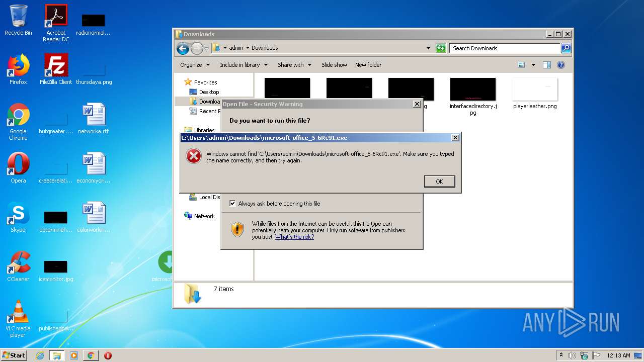Refresh the Downloads folder view

click(441, 48)
